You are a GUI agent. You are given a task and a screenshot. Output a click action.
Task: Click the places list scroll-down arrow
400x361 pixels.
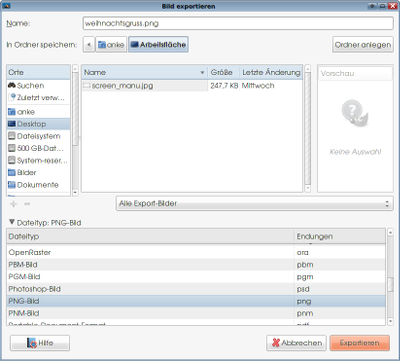coord(75,193)
